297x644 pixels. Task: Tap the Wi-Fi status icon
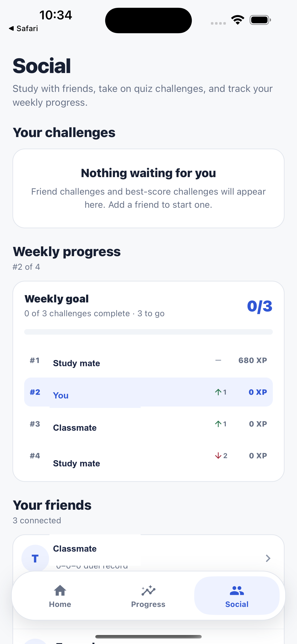(x=238, y=20)
